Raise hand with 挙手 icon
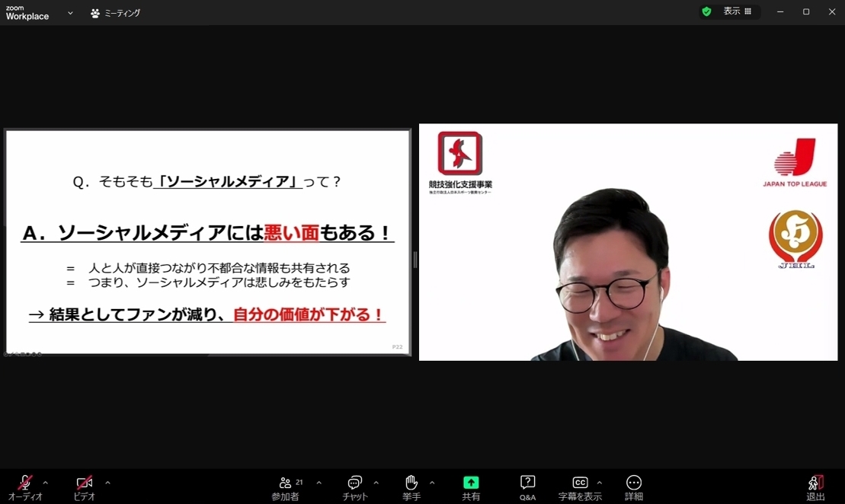Viewport: 845px width, 504px height. 411,482
